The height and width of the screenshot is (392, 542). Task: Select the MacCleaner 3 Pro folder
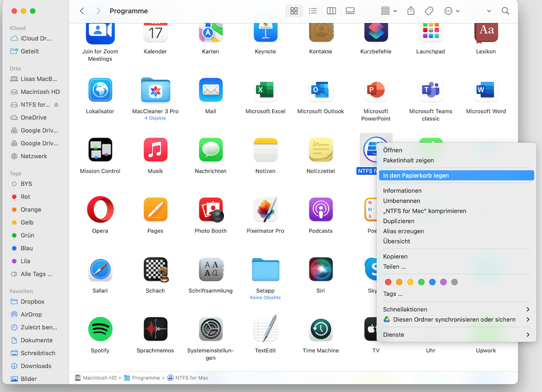click(x=155, y=90)
